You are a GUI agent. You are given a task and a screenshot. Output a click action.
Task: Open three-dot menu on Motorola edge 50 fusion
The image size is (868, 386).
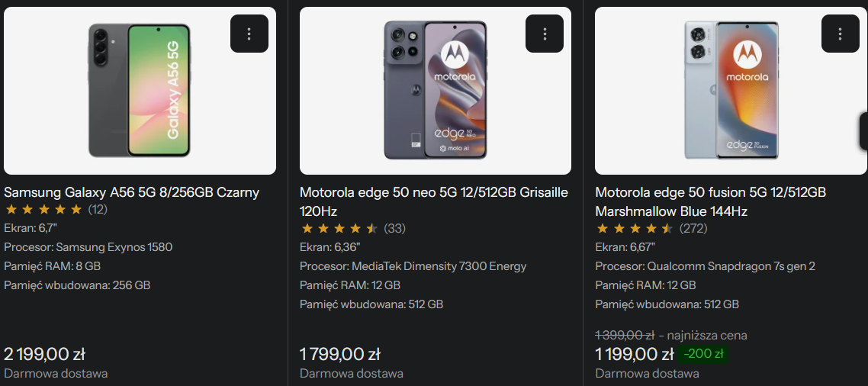(x=840, y=34)
